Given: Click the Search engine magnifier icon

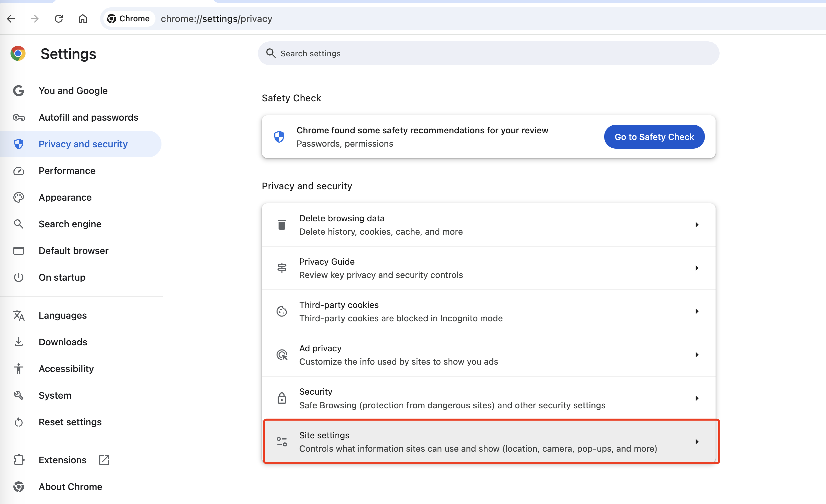Looking at the screenshot, I should (19, 224).
